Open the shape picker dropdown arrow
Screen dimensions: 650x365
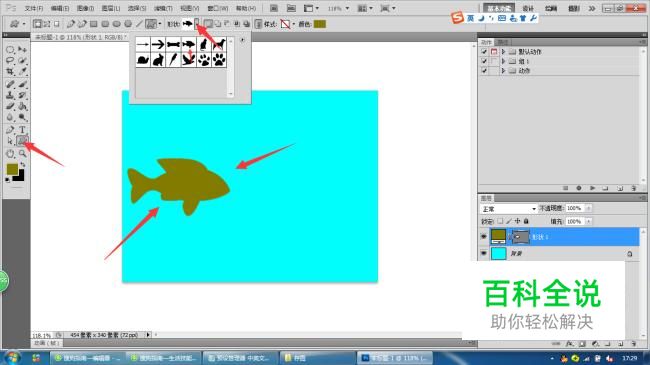point(197,24)
